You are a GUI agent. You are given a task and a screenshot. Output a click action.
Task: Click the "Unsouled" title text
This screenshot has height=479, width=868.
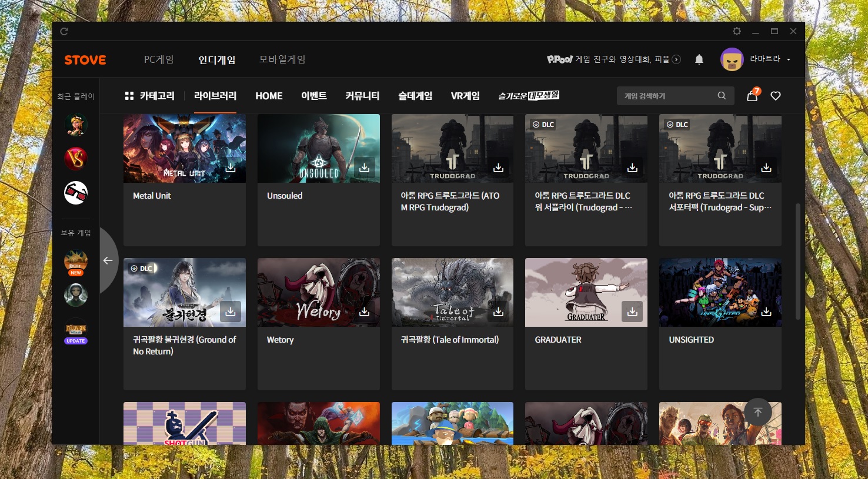pyautogui.click(x=285, y=196)
